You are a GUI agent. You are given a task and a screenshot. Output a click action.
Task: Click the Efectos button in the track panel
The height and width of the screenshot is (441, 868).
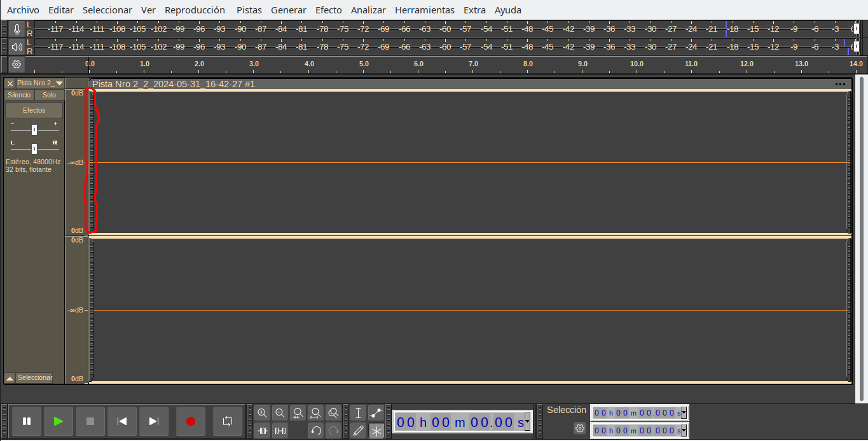click(34, 110)
